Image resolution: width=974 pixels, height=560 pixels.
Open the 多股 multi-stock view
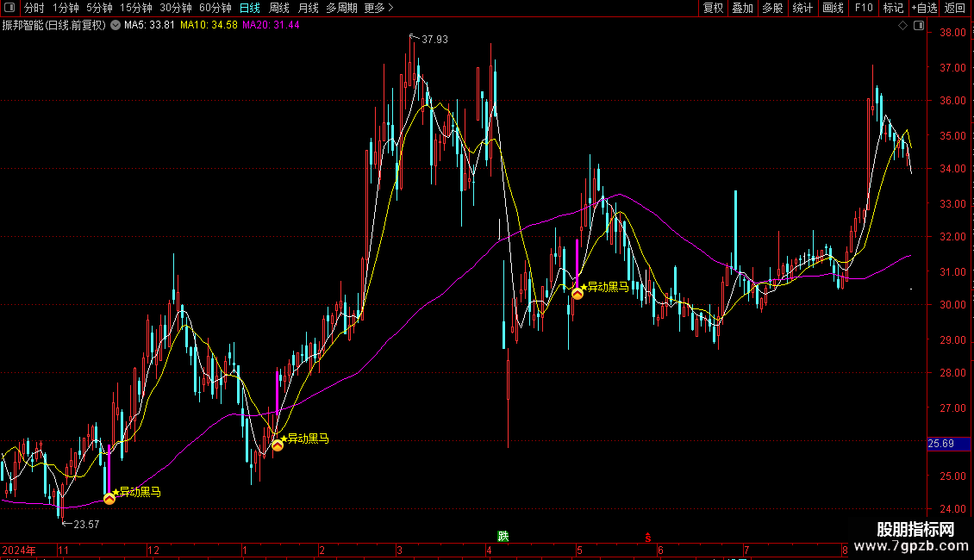pyautogui.click(x=773, y=8)
